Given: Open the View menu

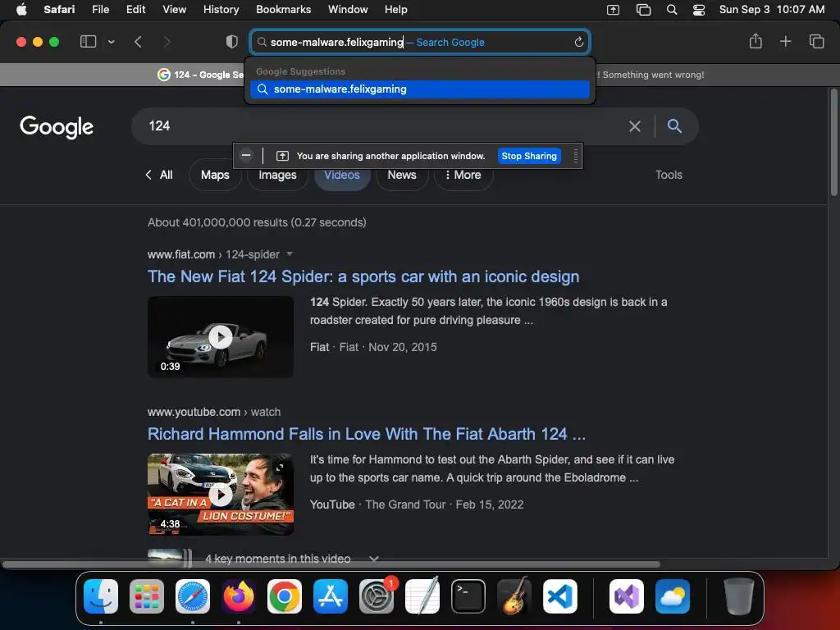Looking at the screenshot, I should tap(174, 10).
